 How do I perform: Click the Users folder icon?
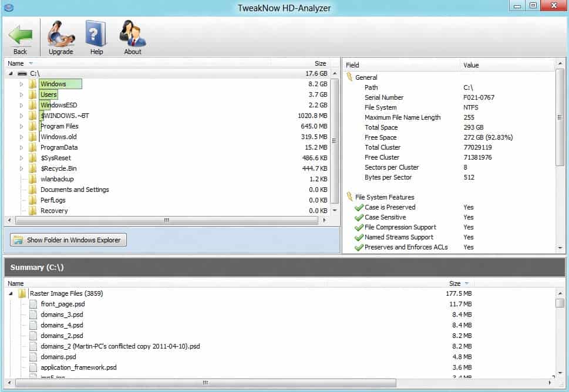click(33, 94)
